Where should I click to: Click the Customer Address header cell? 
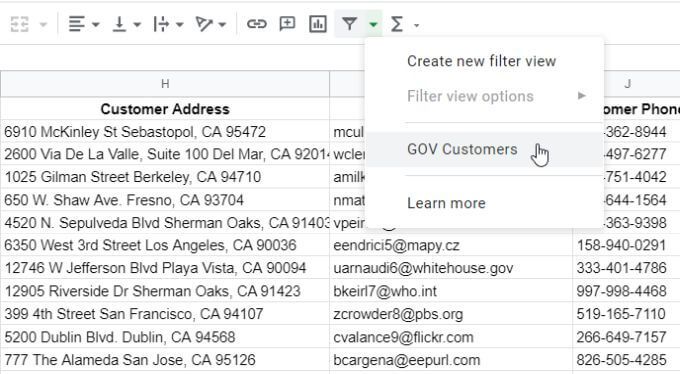point(165,109)
